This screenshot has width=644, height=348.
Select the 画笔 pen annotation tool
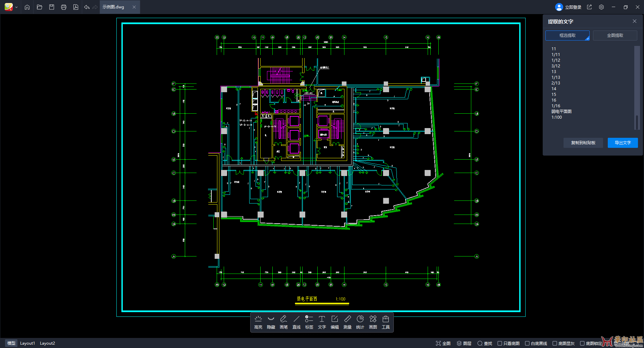(283, 322)
